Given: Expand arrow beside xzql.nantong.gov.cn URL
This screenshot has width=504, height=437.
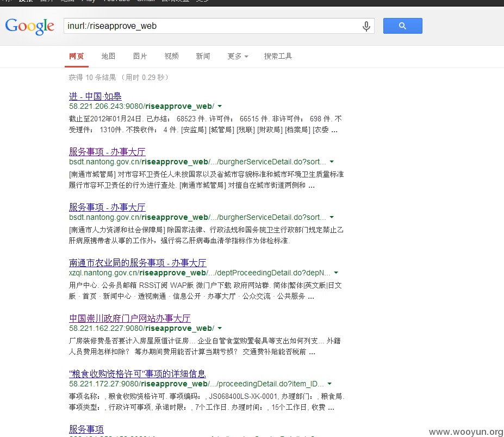Looking at the screenshot, I should tap(336, 273).
